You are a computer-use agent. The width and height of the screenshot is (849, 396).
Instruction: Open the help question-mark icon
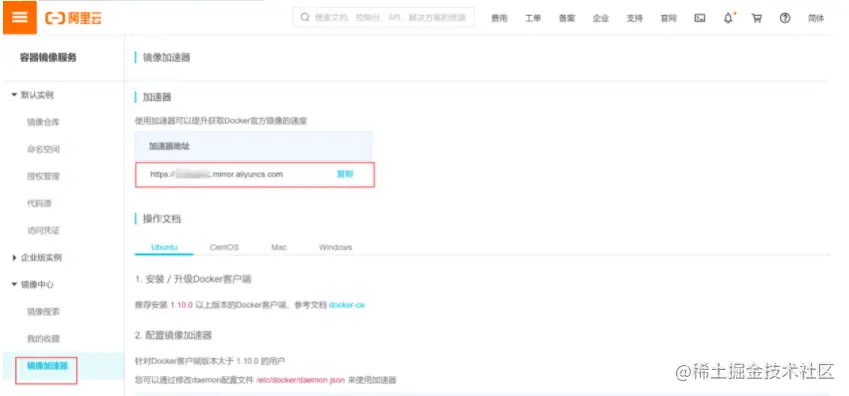point(785,18)
